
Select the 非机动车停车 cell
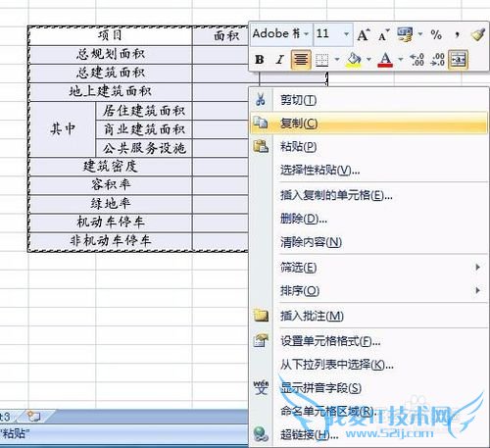pos(110,242)
